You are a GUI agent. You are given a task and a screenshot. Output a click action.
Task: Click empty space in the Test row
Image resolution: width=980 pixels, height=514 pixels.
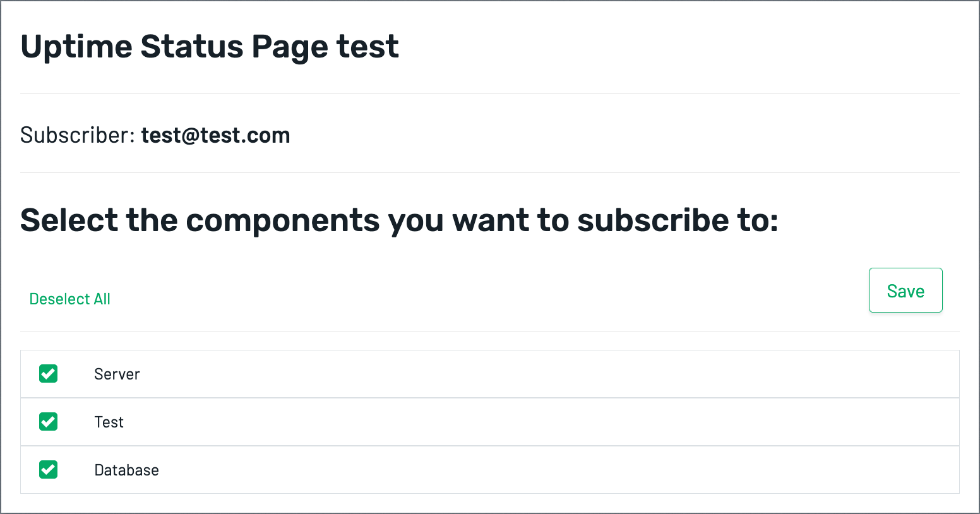coord(537,422)
